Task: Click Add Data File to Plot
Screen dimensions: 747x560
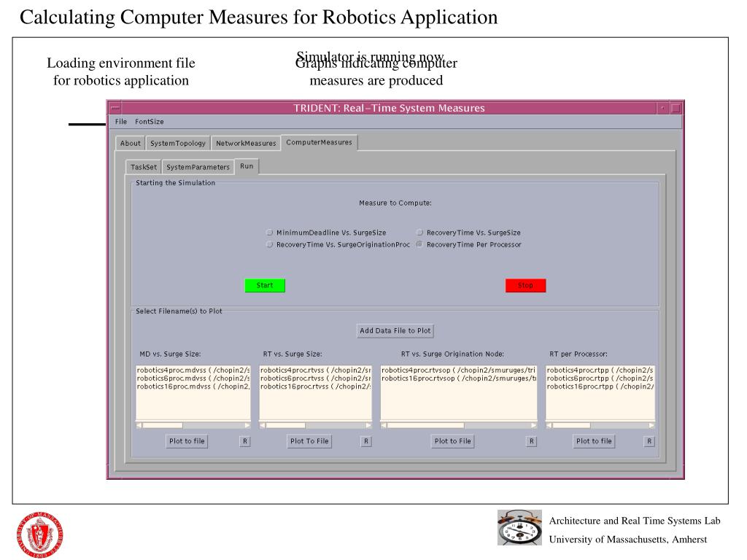Action: [395, 330]
